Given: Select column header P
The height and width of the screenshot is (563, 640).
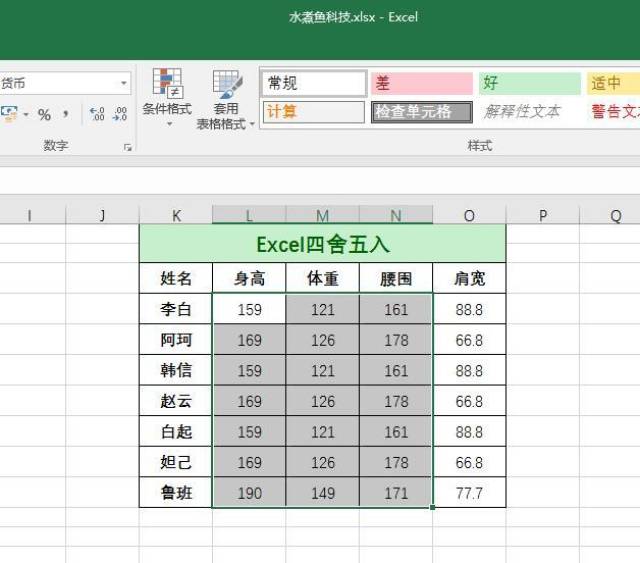Looking at the screenshot, I should pos(542,215).
